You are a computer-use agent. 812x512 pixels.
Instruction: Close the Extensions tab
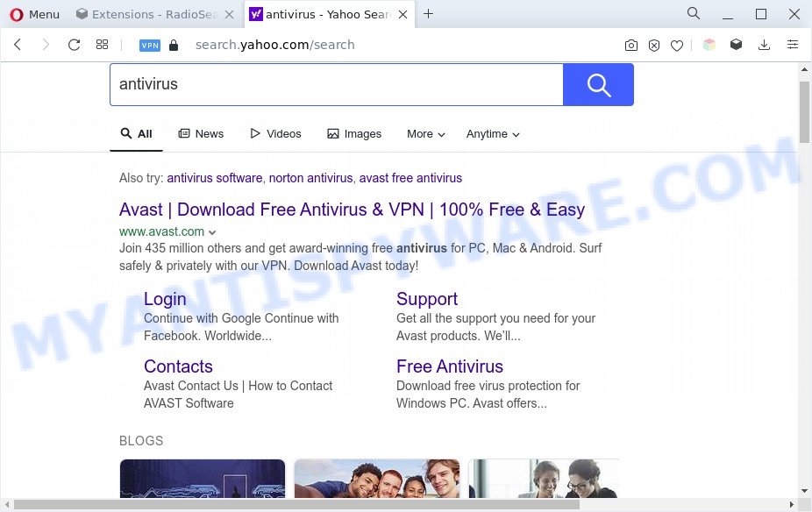point(229,15)
